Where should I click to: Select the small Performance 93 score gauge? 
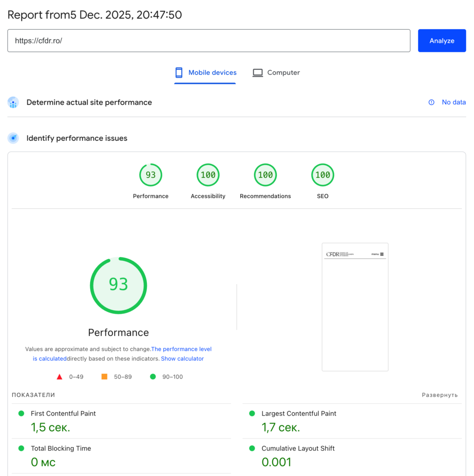[151, 175]
